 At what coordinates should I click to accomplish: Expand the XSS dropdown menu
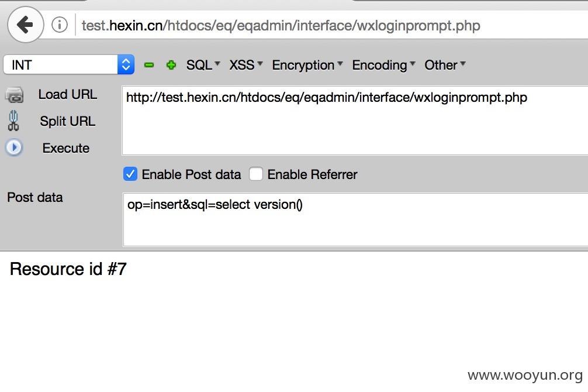click(x=246, y=65)
